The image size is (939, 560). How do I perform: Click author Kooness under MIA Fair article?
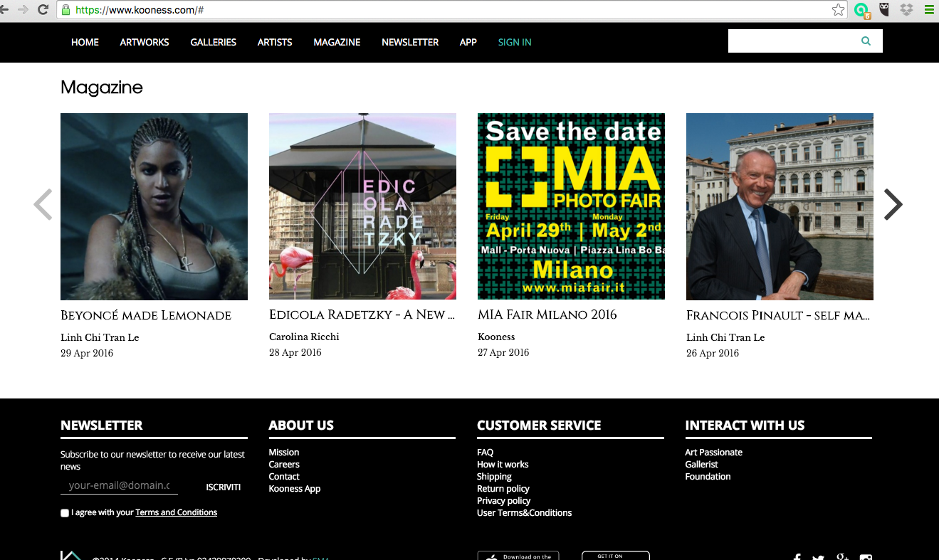point(496,337)
